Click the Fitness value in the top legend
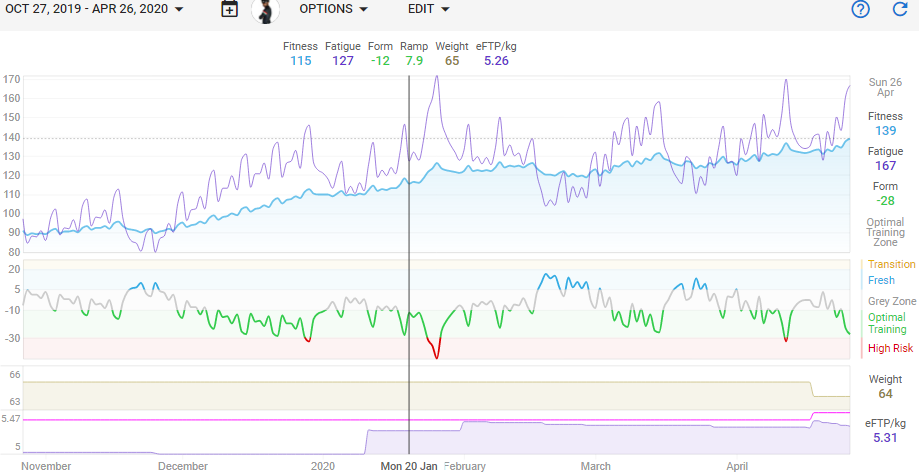919x476 pixels. pos(300,60)
